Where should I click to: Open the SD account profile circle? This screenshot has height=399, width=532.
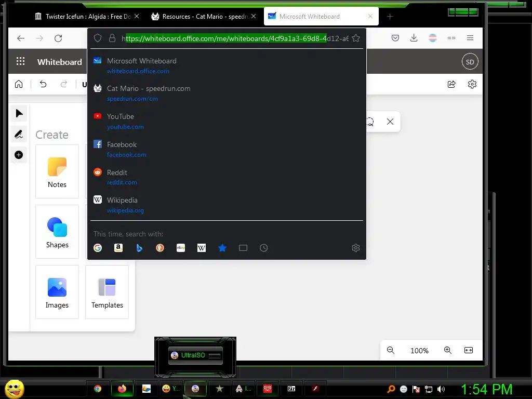pyautogui.click(x=470, y=62)
